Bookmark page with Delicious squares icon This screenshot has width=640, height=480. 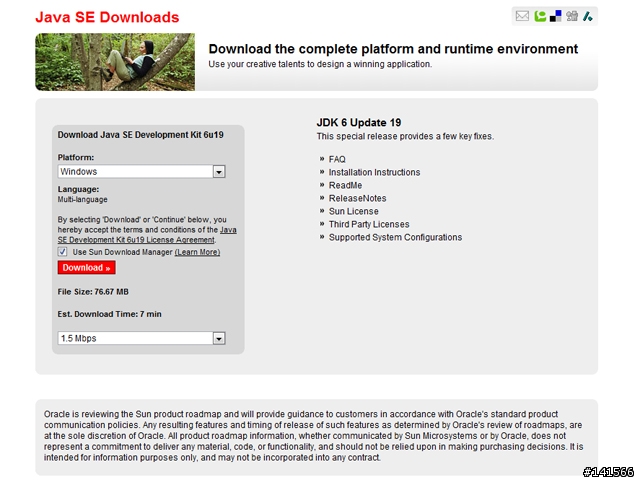point(556,16)
